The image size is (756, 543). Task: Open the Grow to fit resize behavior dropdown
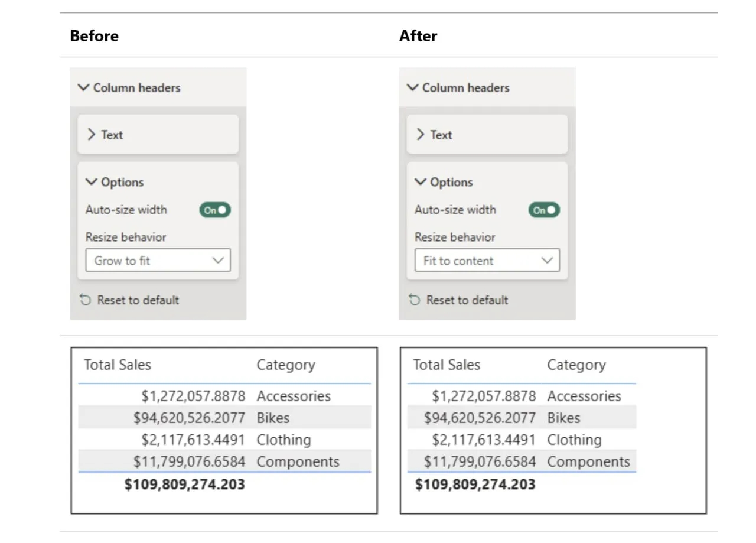pos(158,261)
